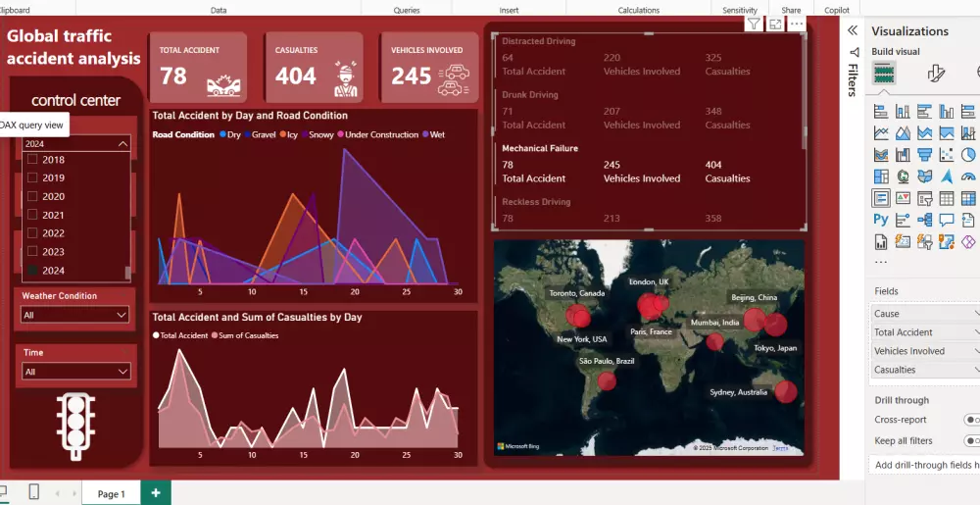Select the funnel chart visual

click(x=924, y=154)
